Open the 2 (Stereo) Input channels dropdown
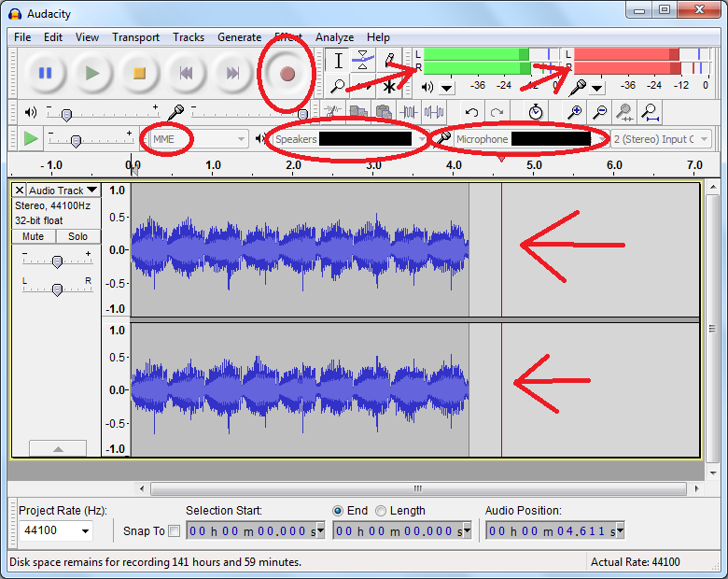This screenshot has width=728, height=579. [x=661, y=139]
